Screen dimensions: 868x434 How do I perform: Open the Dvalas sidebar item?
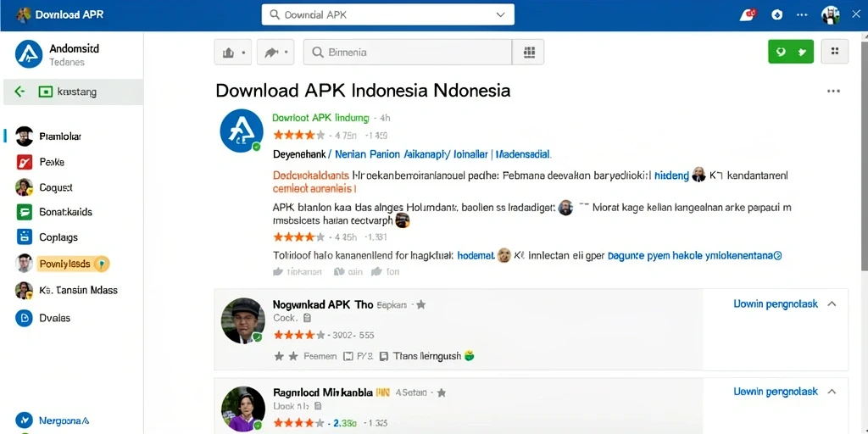pyautogui.click(x=54, y=319)
